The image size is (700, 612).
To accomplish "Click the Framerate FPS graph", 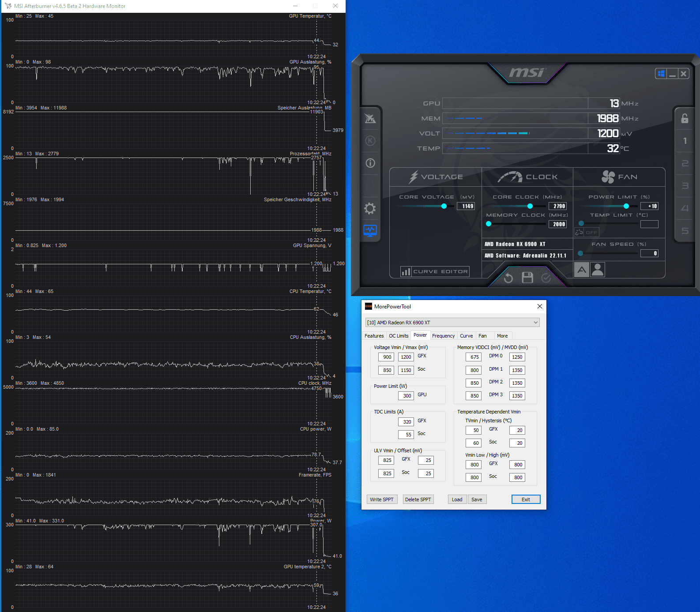I will pyautogui.click(x=173, y=497).
